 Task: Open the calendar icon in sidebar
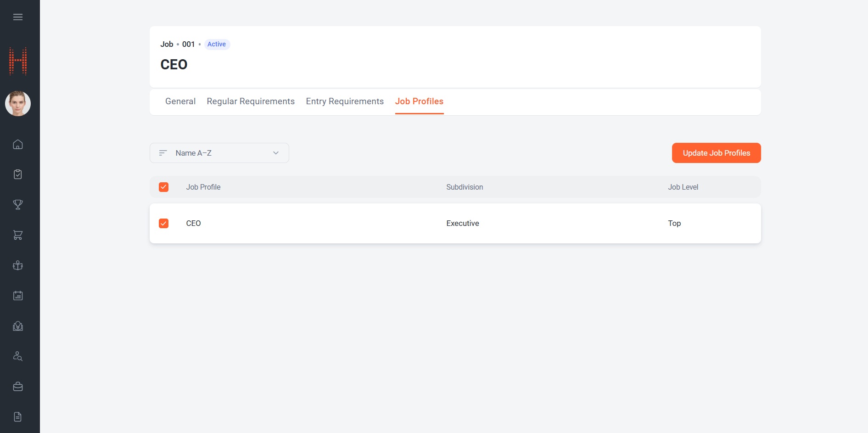pos(18,296)
